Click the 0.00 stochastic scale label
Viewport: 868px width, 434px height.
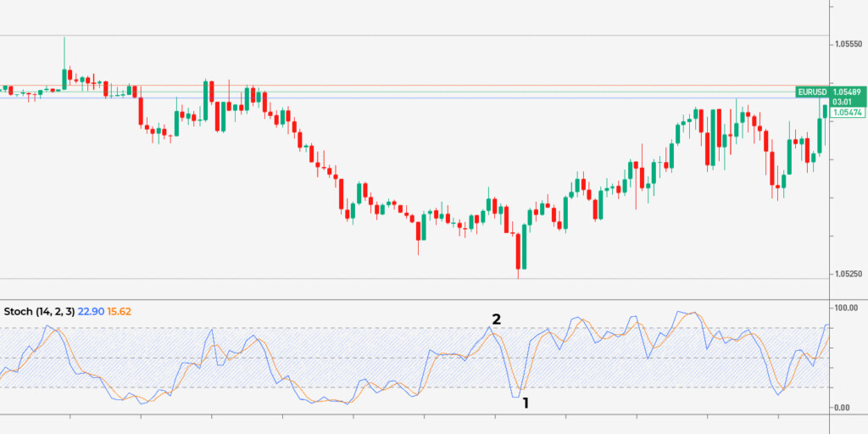click(845, 408)
